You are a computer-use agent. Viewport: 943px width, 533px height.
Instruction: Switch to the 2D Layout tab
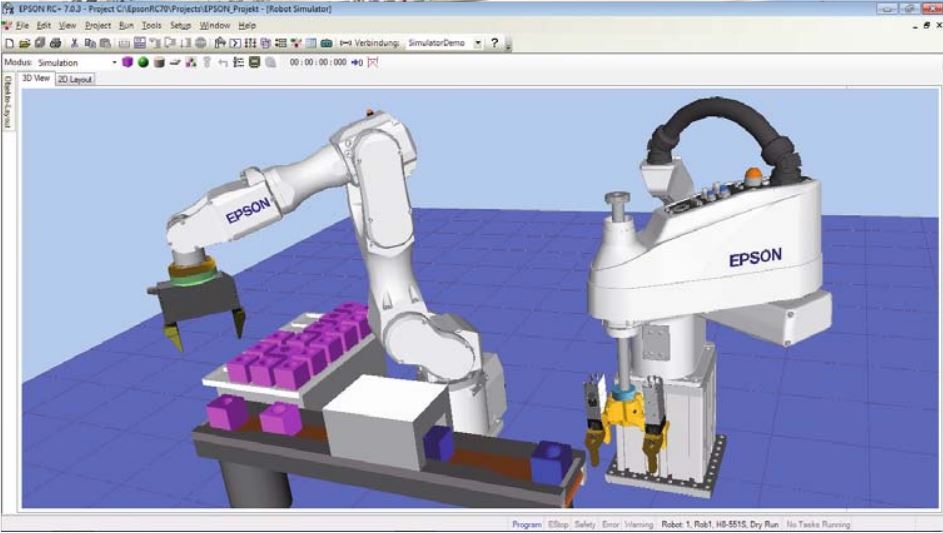[x=74, y=80]
